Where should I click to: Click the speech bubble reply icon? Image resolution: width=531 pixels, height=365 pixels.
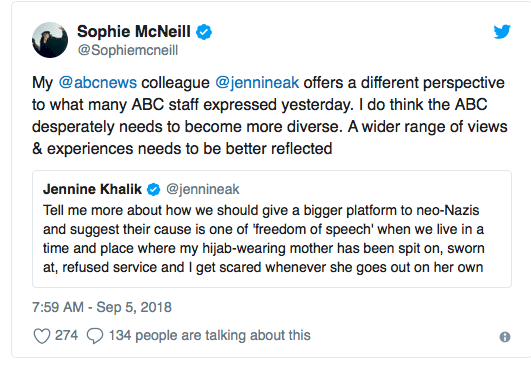pos(95,336)
